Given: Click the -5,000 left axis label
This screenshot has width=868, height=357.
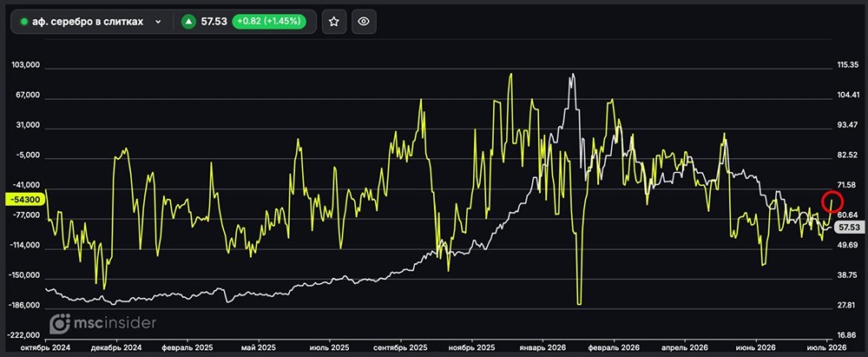Looking at the screenshot, I should click(x=28, y=155).
